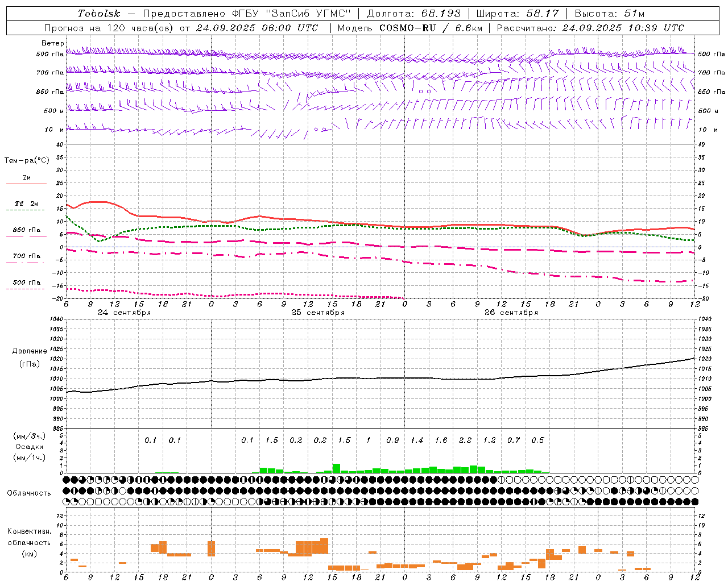Click the 'Облачность' cloud cover label
This screenshot has height=582, width=728.
coord(29,493)
